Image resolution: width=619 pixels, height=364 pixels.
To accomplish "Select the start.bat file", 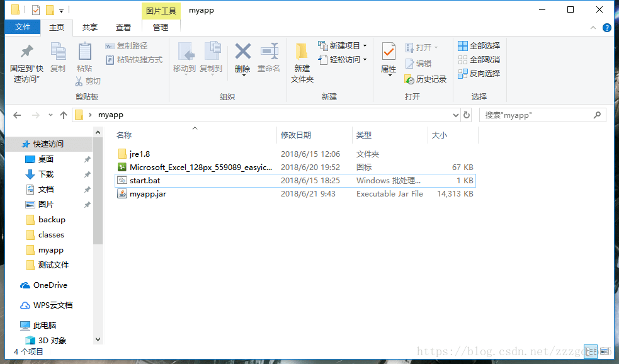I will [295, 180].
